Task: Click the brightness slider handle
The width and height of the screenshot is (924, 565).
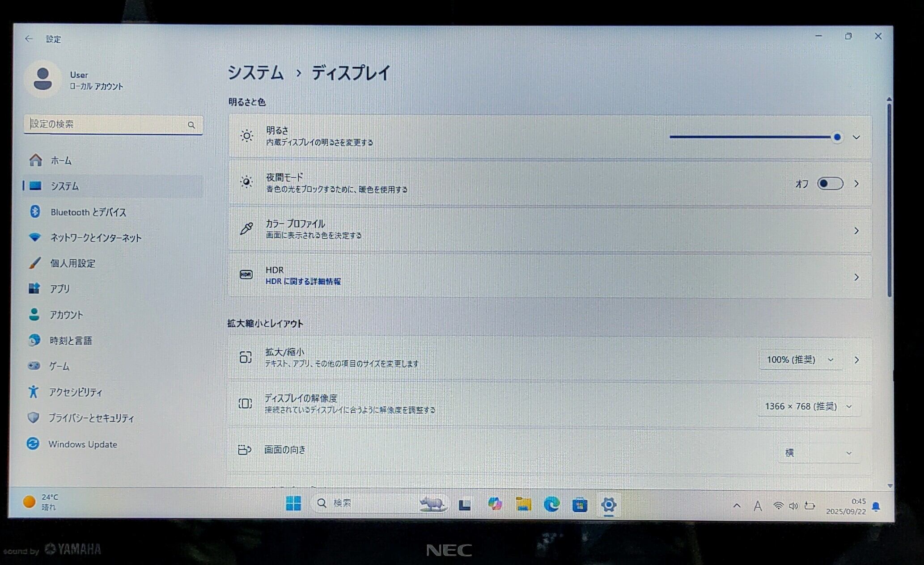Action: pos(837,137)
